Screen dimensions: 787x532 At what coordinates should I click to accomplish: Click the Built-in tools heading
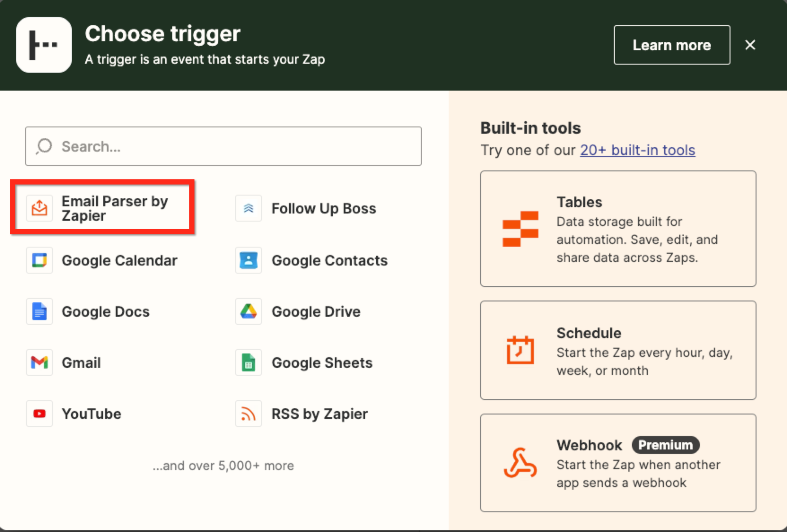pyautogui.click(x=530, y=128)
